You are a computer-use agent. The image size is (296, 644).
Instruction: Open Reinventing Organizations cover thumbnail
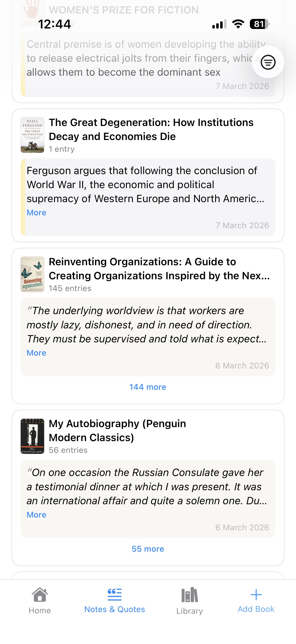tap(32, 274)
